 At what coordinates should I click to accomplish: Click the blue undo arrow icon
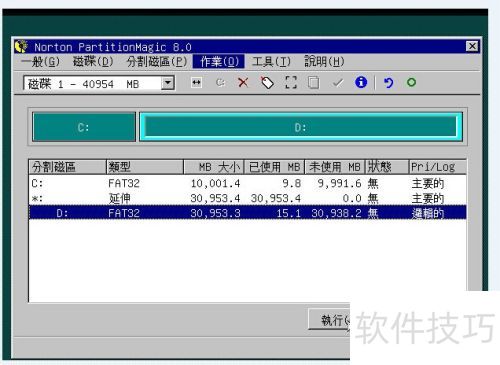[x=388, y=82]
